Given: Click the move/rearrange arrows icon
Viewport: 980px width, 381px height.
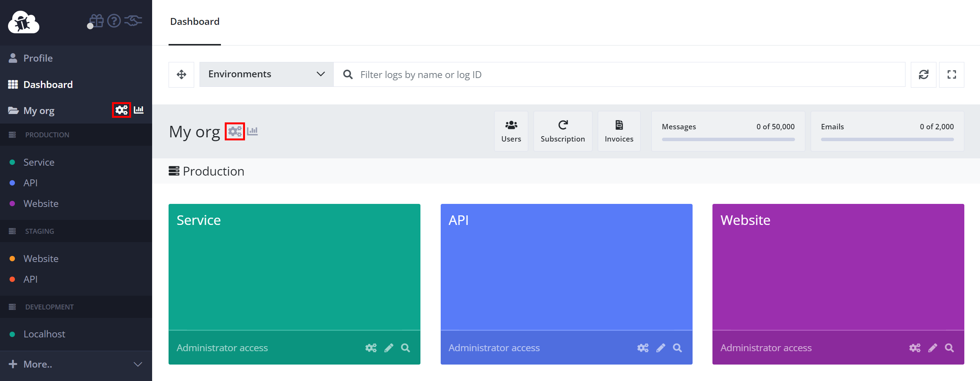Looking at the screenshot, I should point(182,75).
